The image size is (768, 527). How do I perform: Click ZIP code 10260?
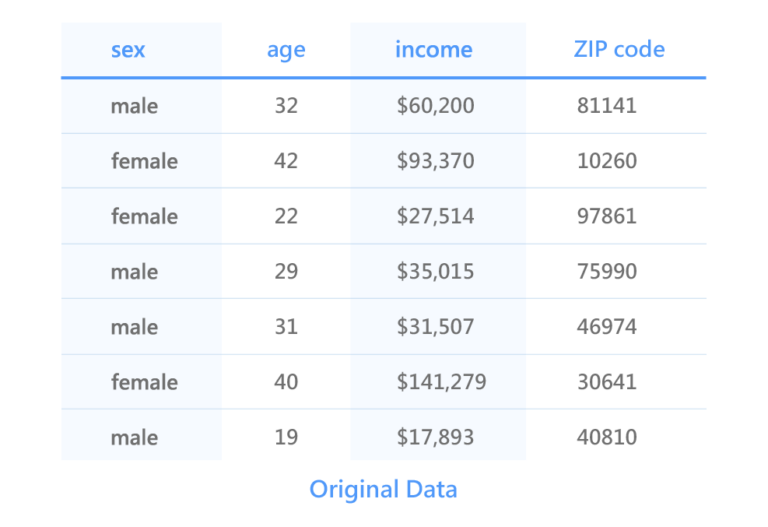[607, 161]
